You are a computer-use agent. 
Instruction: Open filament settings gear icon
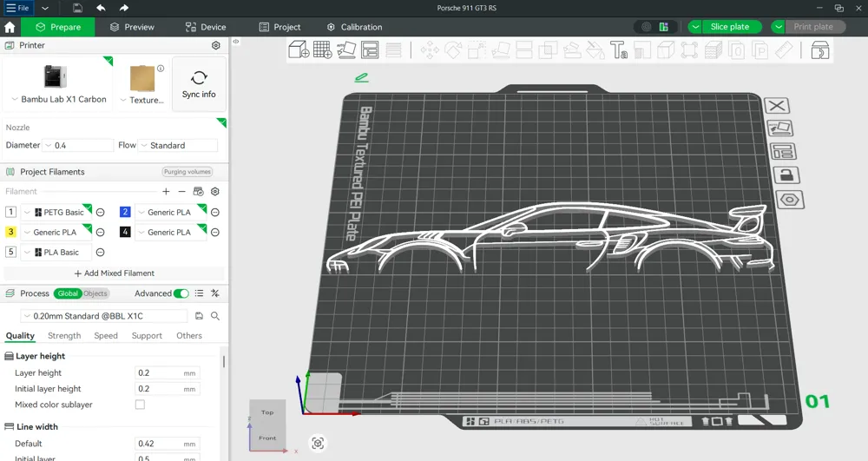pyautogui.click(x=215, y=192)
